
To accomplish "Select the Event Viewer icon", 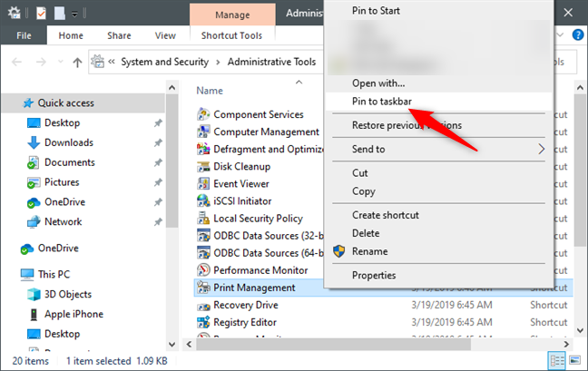I will (203, 183).
